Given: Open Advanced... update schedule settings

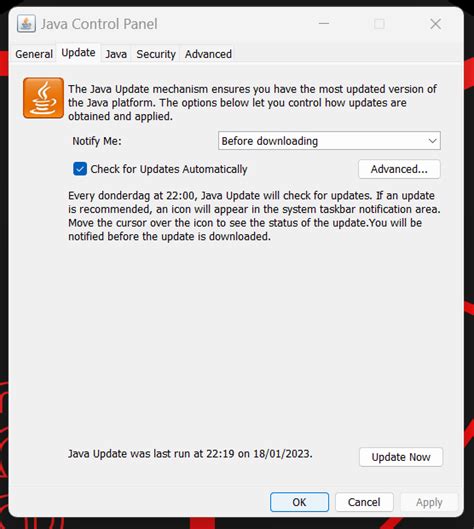Looking at the screenshot, I should 399,169.
